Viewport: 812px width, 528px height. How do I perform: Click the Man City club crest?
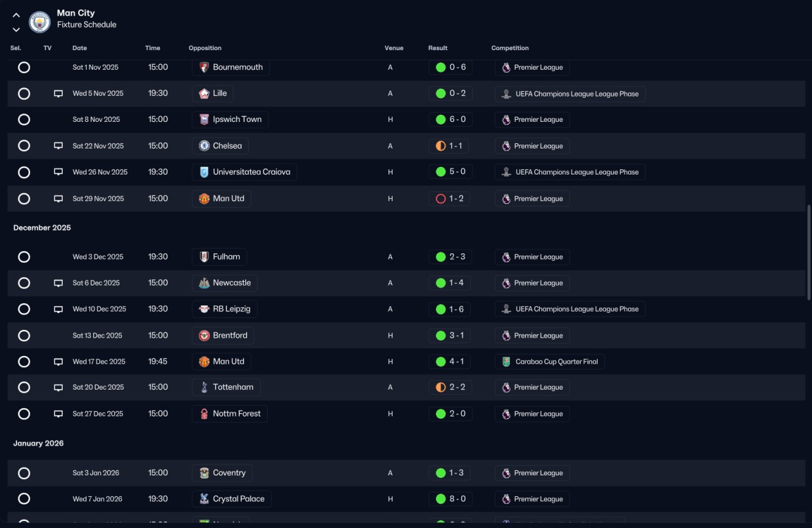[x=40, y=22]
